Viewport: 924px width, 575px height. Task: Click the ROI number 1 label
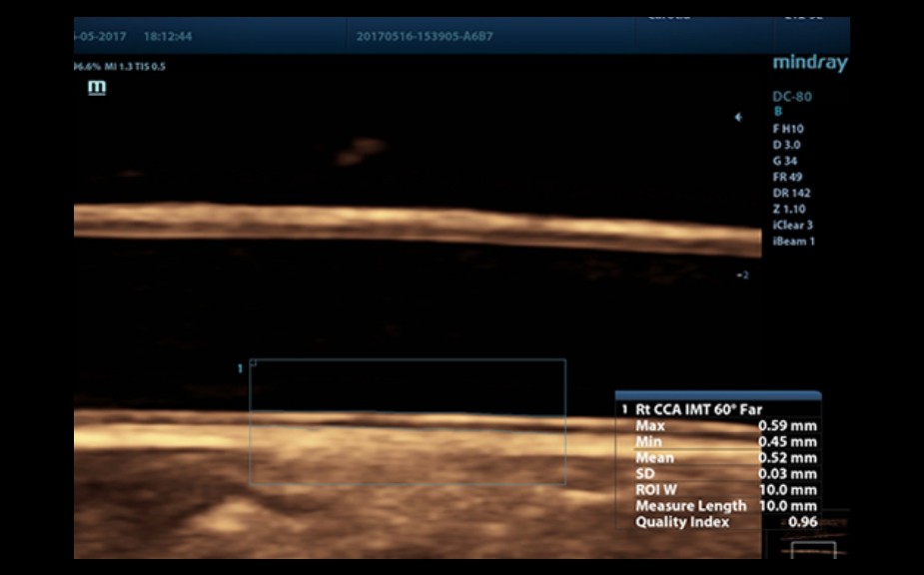click(x=240, y=368)
